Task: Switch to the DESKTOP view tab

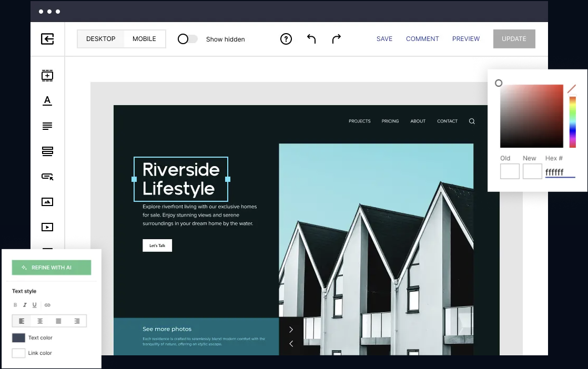Action: [101, 39]
